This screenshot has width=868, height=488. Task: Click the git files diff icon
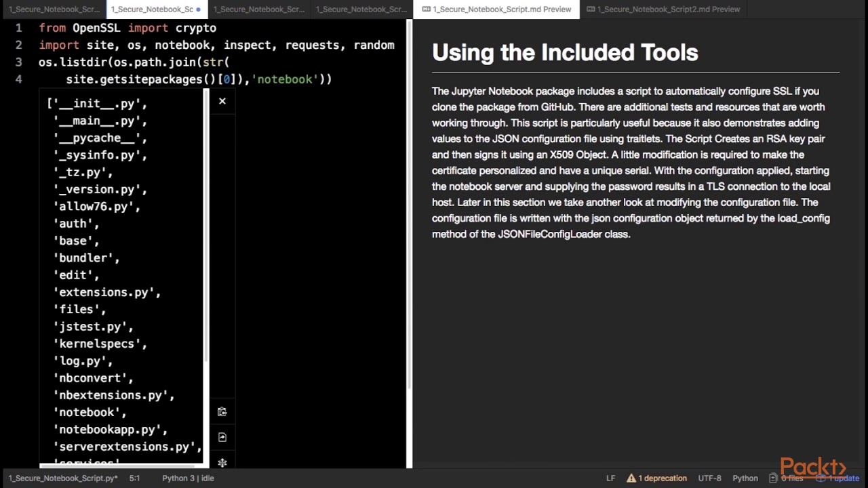pos(773,478)
